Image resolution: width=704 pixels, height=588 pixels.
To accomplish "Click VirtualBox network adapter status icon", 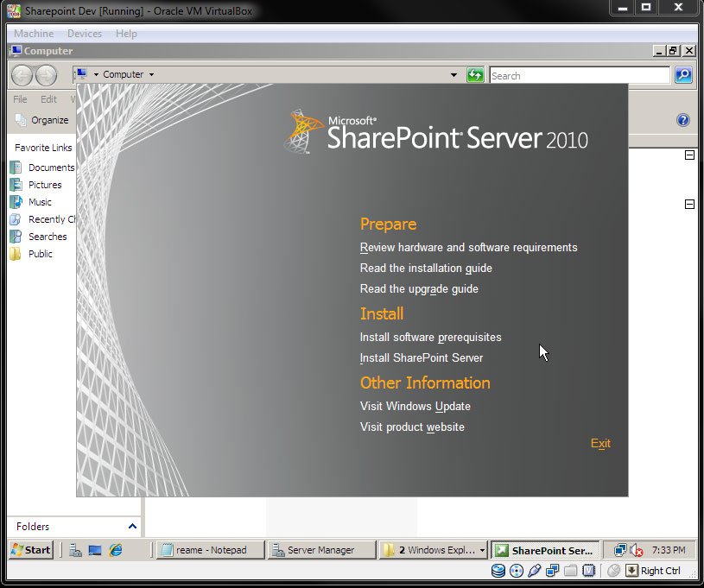I will (x=552, y=571).
